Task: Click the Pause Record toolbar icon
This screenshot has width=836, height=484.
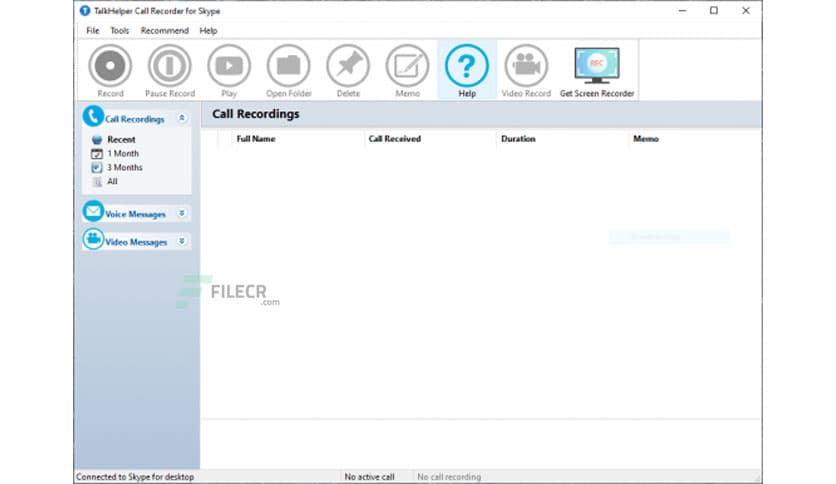Action: point(170,66)
